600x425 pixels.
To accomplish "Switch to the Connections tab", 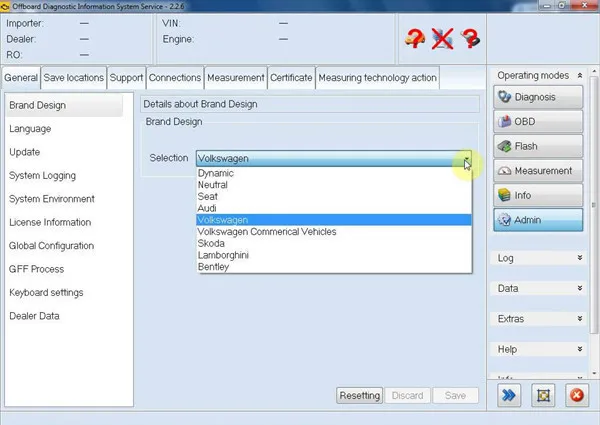I will coord(175,78).
